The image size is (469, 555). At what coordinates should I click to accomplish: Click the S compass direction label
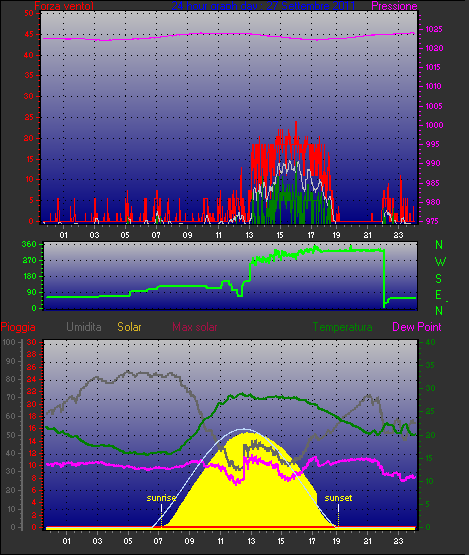[439, 279]
